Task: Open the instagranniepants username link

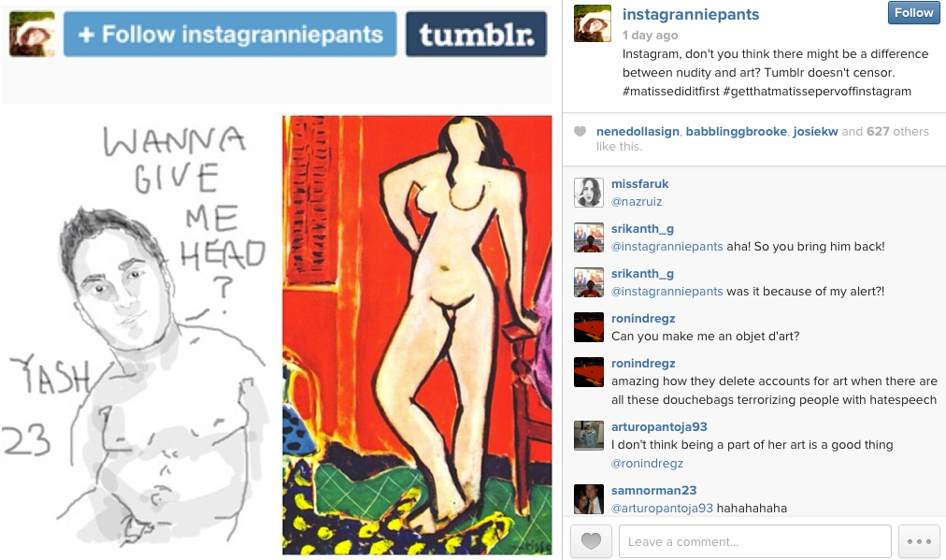Action: pos(691,14)
